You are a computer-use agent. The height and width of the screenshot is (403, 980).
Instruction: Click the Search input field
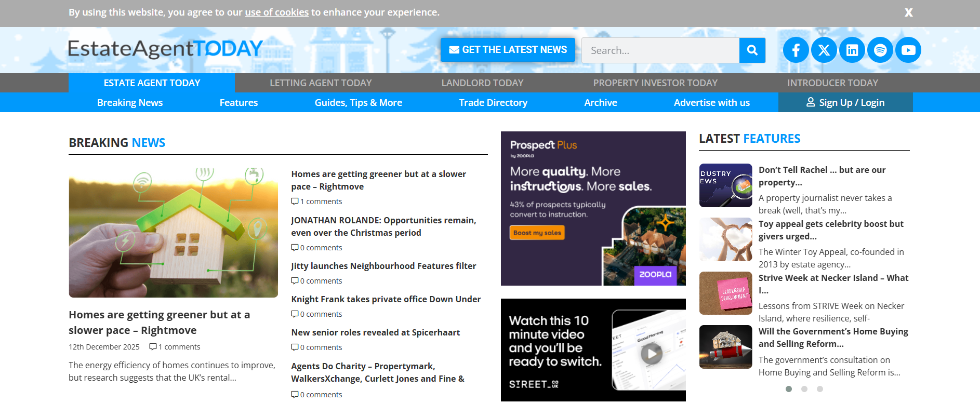[660, 50]
